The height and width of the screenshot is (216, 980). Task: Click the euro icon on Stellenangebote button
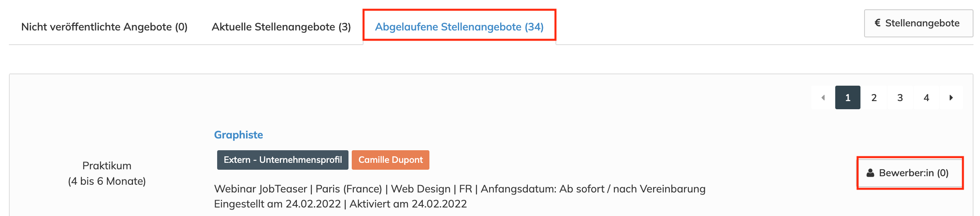coord(878,23)
